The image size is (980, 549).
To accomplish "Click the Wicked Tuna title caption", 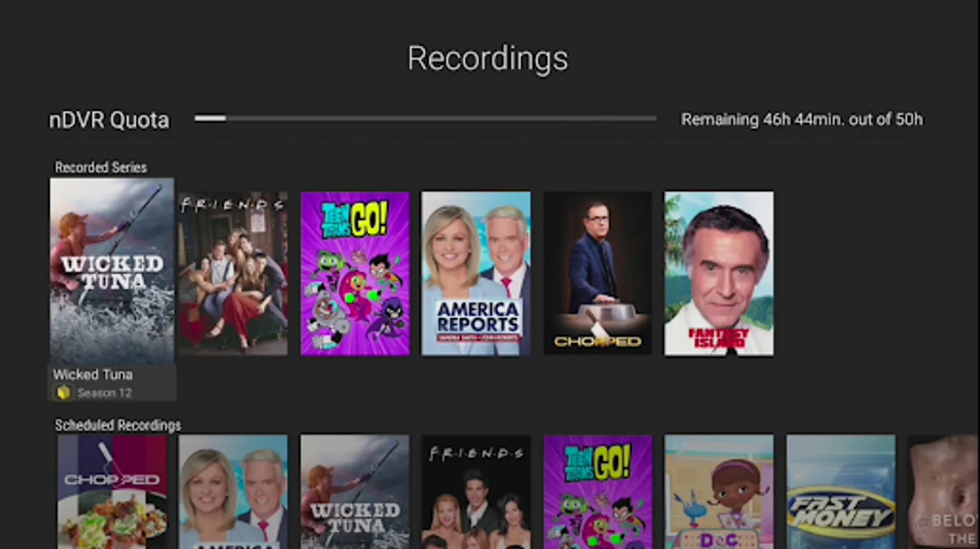I will (x=93, y=375).
